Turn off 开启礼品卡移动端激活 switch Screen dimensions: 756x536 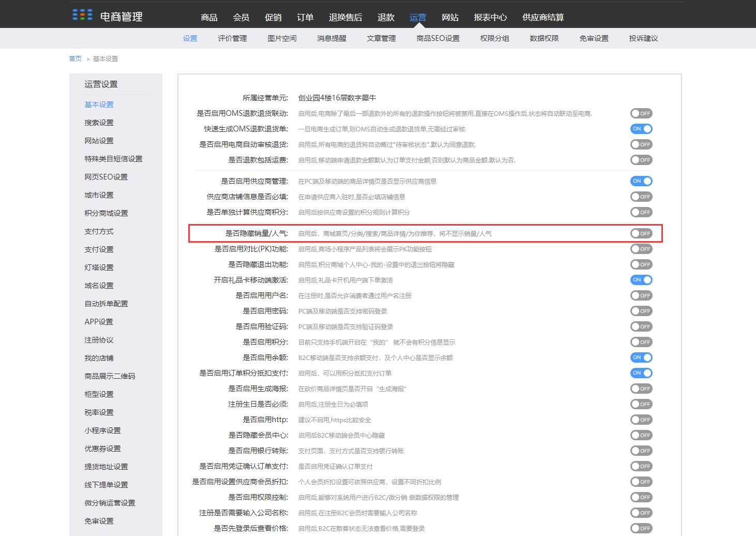click(641, 280)
